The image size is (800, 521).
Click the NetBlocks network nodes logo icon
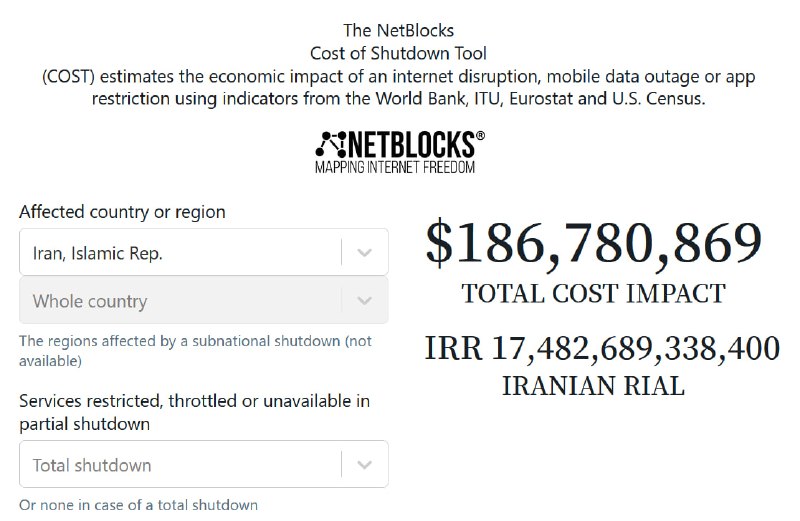331,144
